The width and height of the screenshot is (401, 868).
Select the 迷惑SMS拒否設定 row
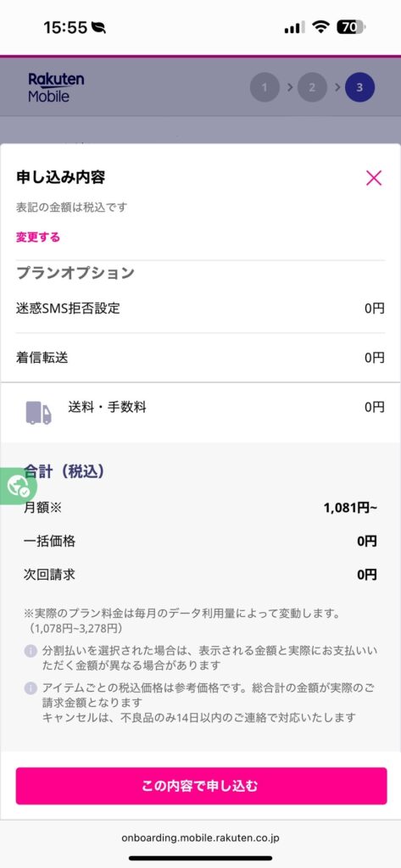[200, 309]
